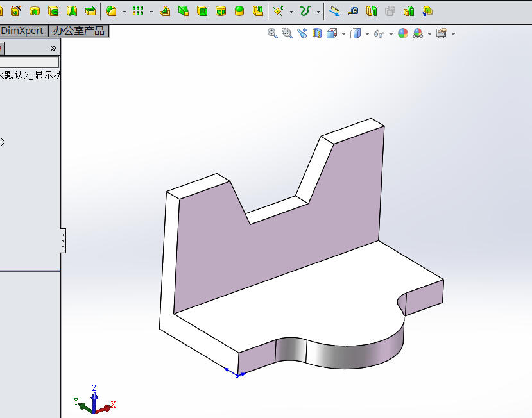Image resolution: width=532 pixels, height=418 pixels.
Task: Select the Lofted Cut tool
Action: [x=72, y=11]
